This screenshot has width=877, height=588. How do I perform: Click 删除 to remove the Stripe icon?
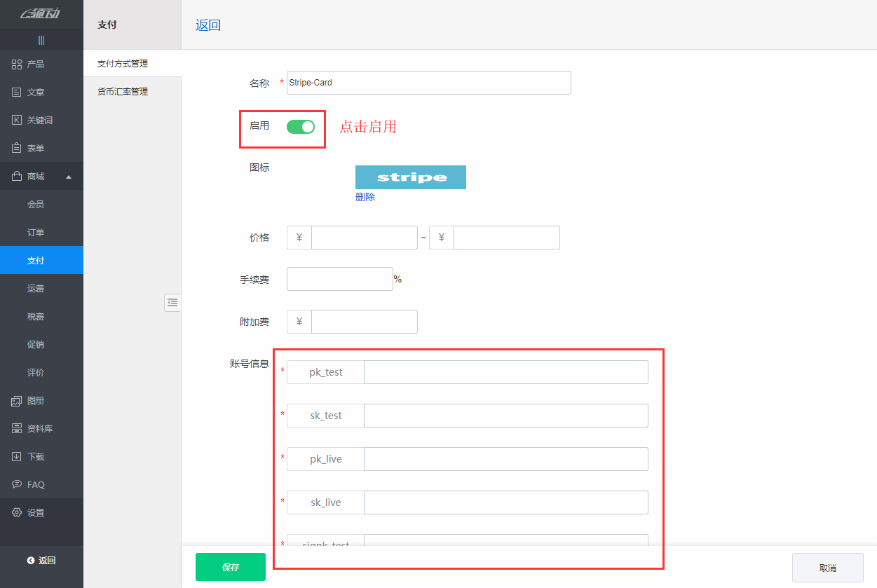[x=365, y=197]
